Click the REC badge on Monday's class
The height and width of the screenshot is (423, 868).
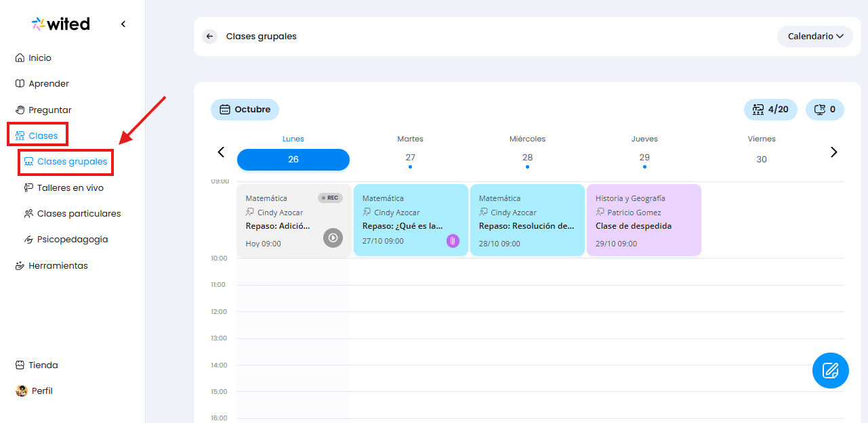[330, 198]
